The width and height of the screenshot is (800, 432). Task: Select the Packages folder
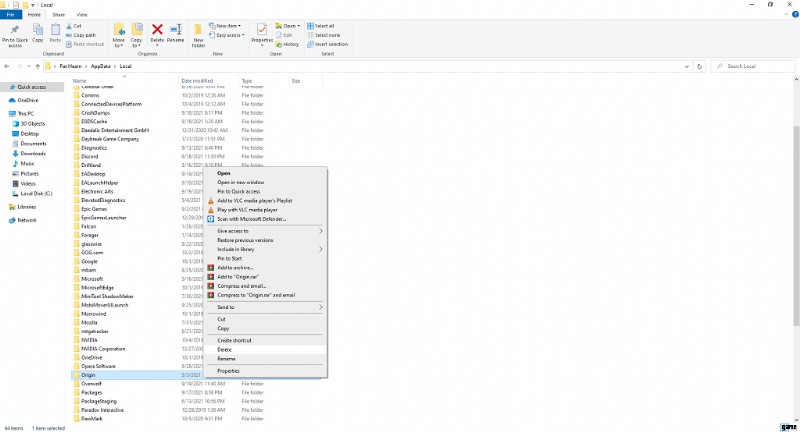click(x=92, y=393)
